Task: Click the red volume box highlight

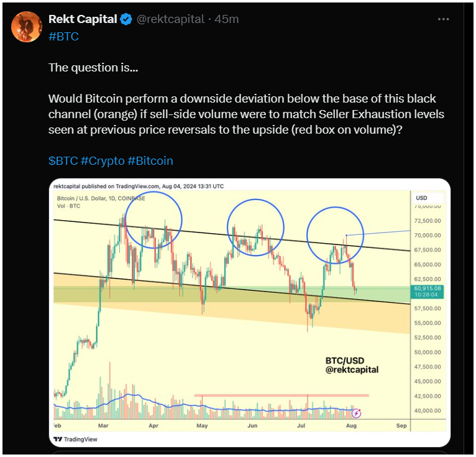Action: (x=281, y=395)
